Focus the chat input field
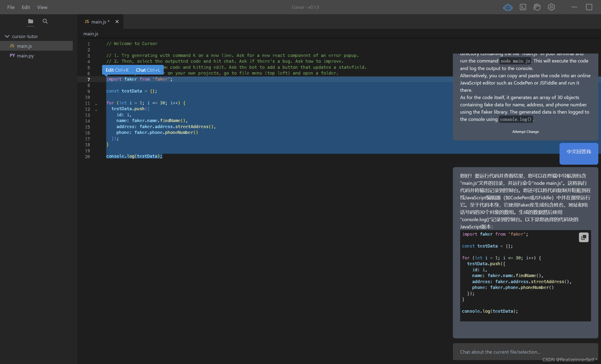The height and width of the screenshot is (364, 601). [525, 352]
